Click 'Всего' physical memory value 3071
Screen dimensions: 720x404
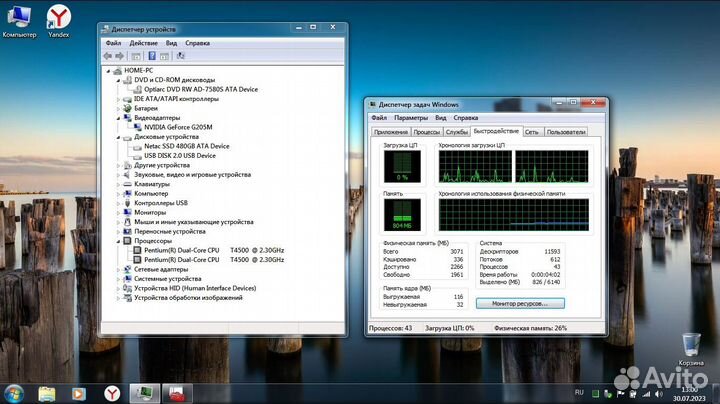(x=456, y=252)
